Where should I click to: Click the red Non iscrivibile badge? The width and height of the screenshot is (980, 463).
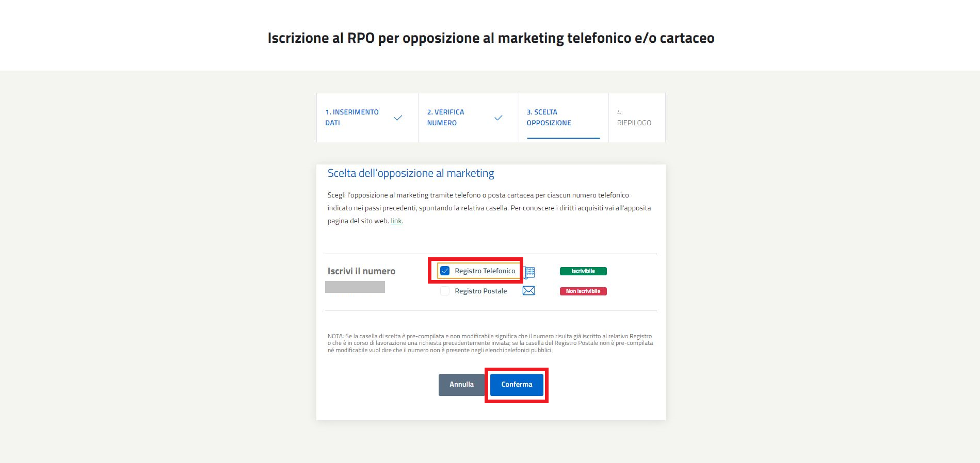click(583, 291)
